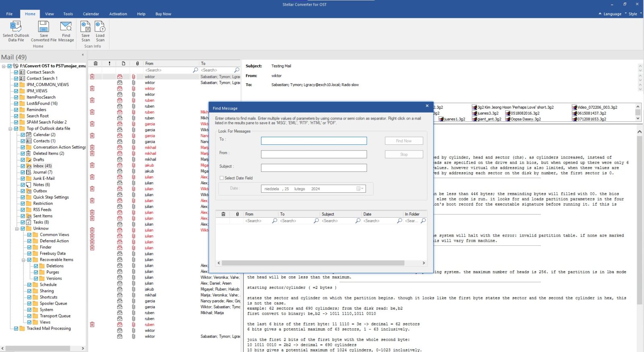
Task: Click the To input field in Find Message
Action: tap(314, 141)
